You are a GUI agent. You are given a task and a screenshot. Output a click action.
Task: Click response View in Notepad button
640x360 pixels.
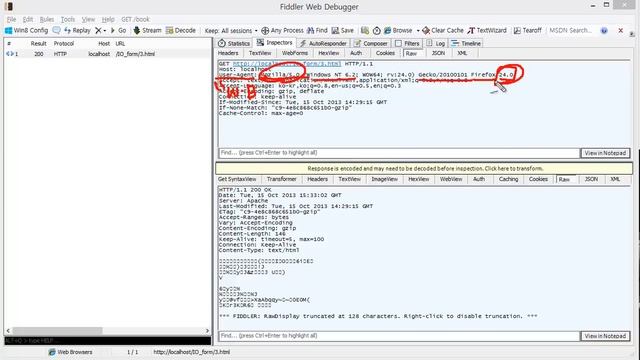point(605,336)
